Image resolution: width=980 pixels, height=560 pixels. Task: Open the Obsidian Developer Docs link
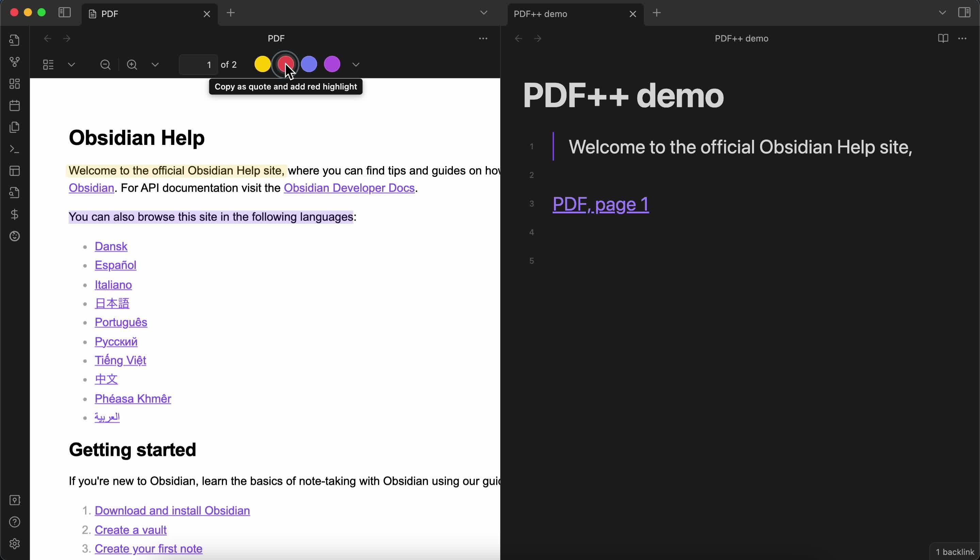coord(349,188)
